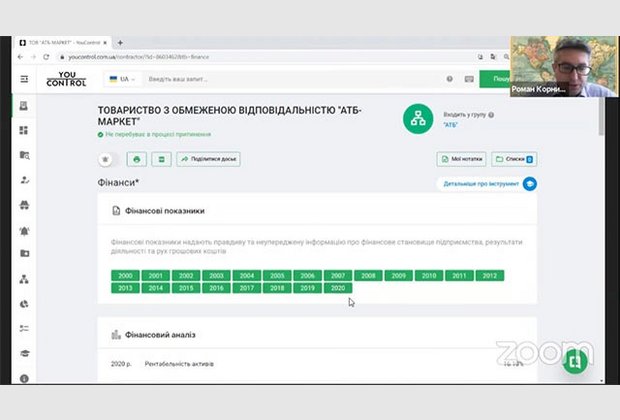Click the bell notifications icon in sidebar
620x420 pixels.
[24, 230]
